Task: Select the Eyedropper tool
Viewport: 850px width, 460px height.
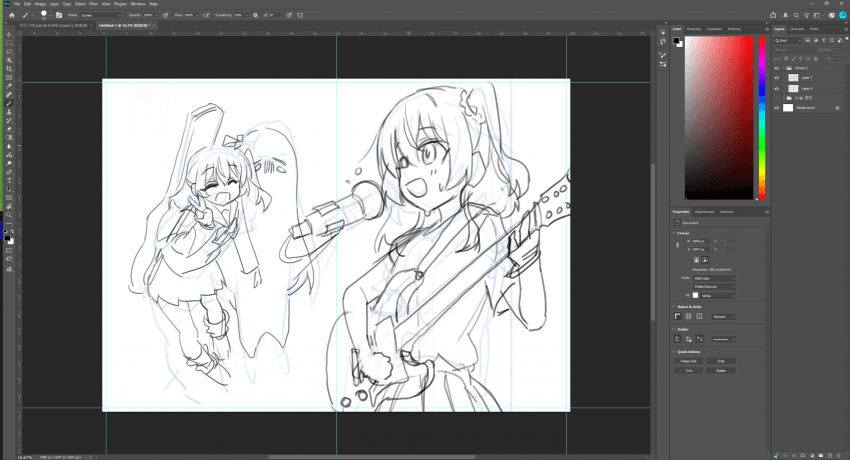Action: point(9,86)
